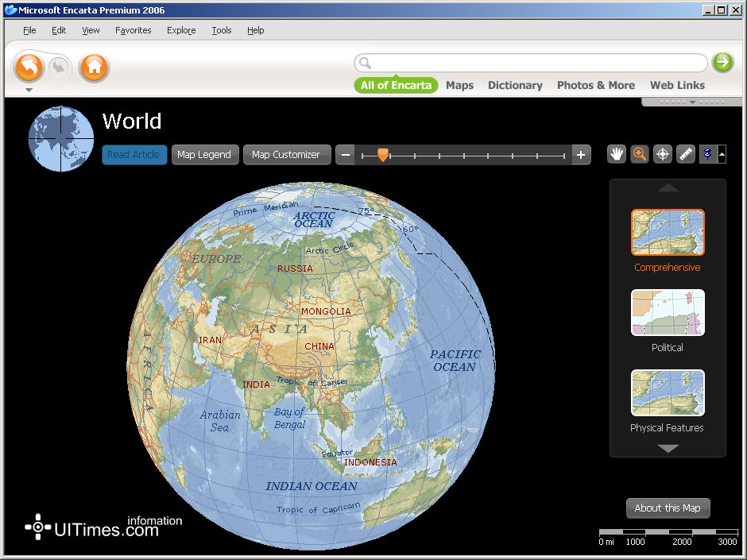Click the greyed Forward arrow button
This screenshot has height=560, width=747.
point(59,67)
